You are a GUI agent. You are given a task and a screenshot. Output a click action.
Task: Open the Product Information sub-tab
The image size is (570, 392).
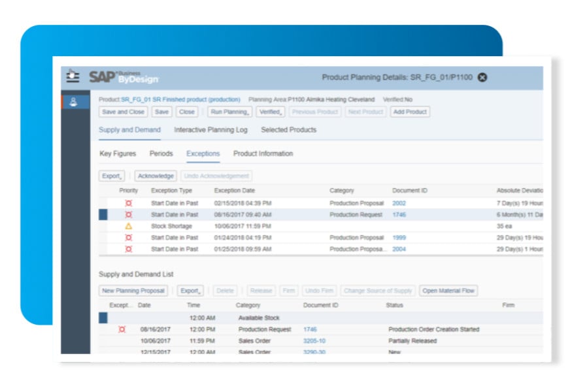coord(263,154)
